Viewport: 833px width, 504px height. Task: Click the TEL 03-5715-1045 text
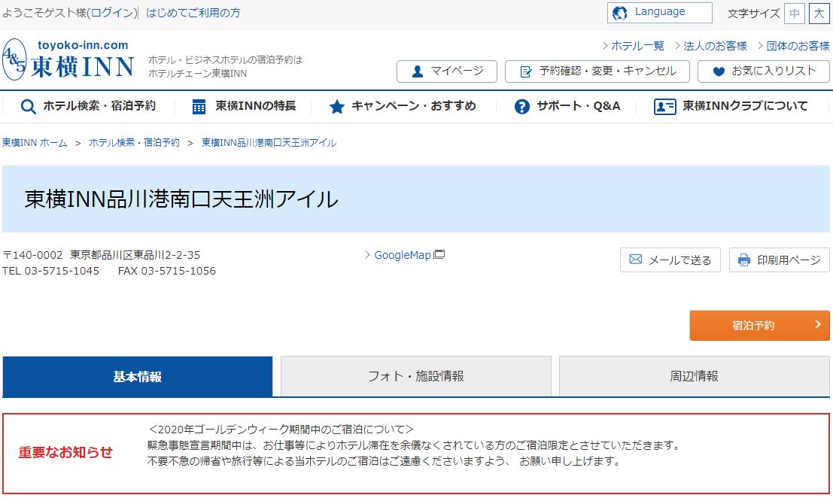click(x=50, y=271)
